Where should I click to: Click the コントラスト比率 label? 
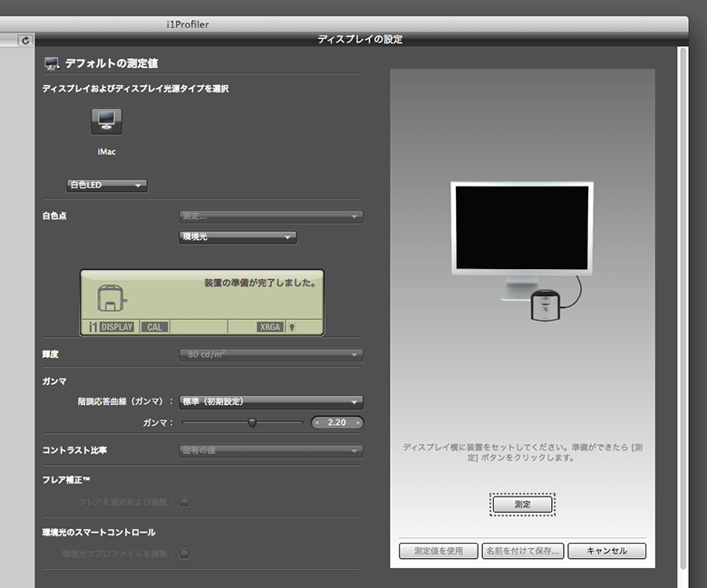click(x=74, y=450)
